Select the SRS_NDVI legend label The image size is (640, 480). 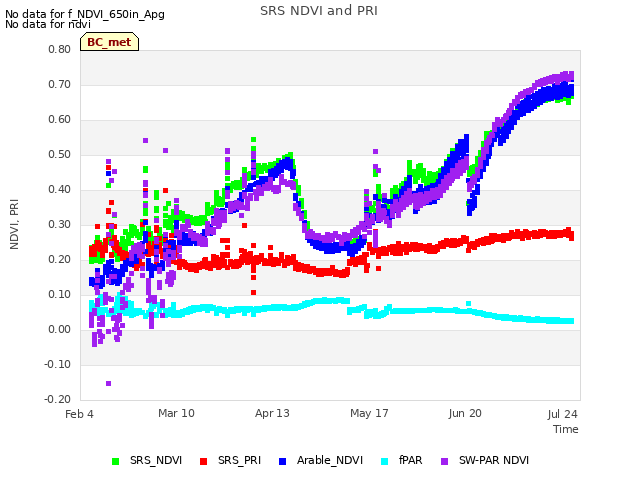[x=156, y=460]
